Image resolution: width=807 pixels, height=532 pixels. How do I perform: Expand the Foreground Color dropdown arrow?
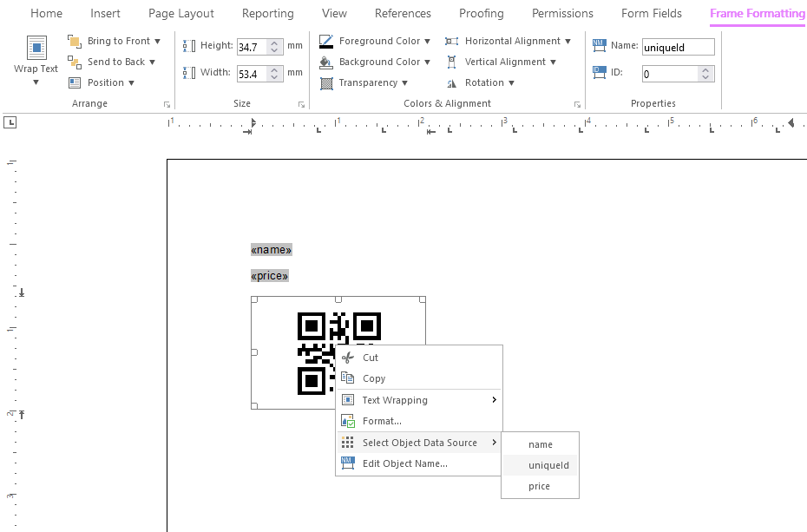[x=427, y=41]
